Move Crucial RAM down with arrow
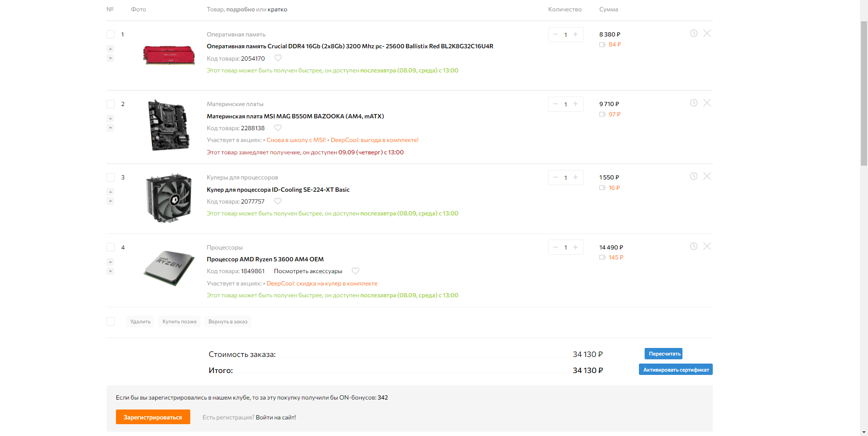Image resolution: width=868 pixels, height=436 pixels. click(110, 59)
